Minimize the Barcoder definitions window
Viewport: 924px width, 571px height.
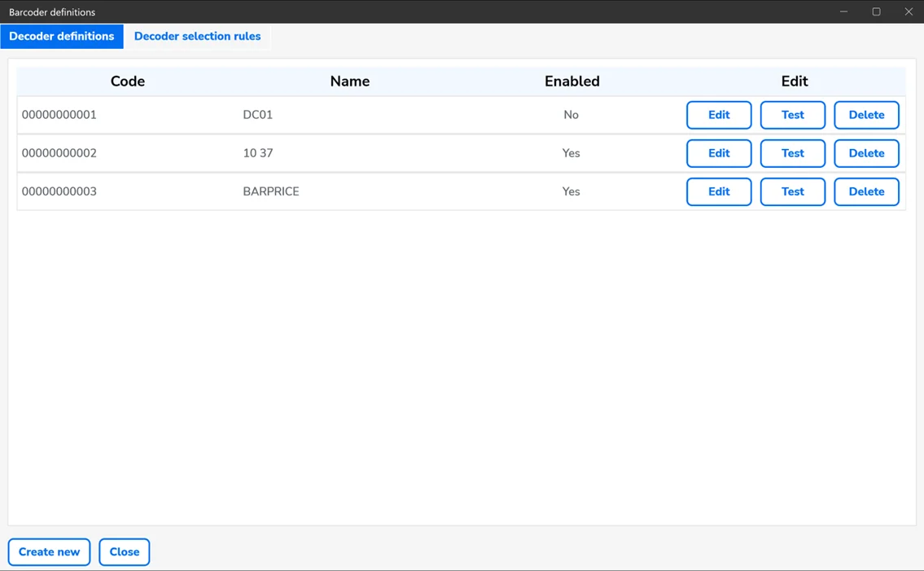pos(843,11)
